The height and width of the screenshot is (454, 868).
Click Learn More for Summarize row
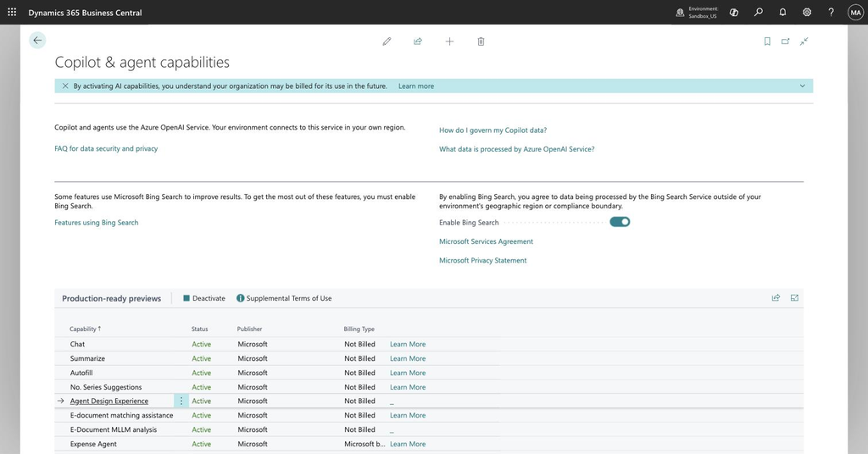pos(408,358)
